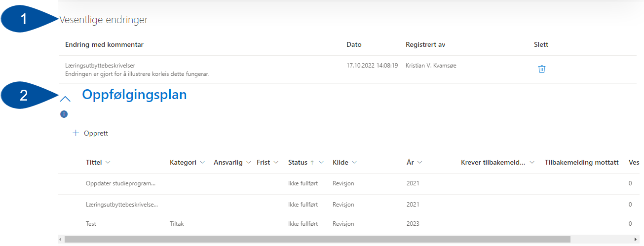The height and width of the screenshot is (246, 644).
Task: Click the Vesentlige endringer heading
Action: (104, 20)
